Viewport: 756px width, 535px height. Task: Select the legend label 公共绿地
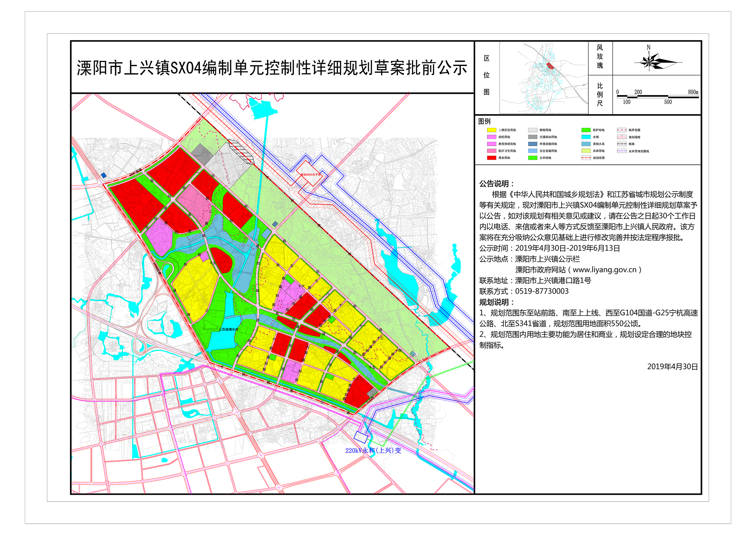coord(545,158)
